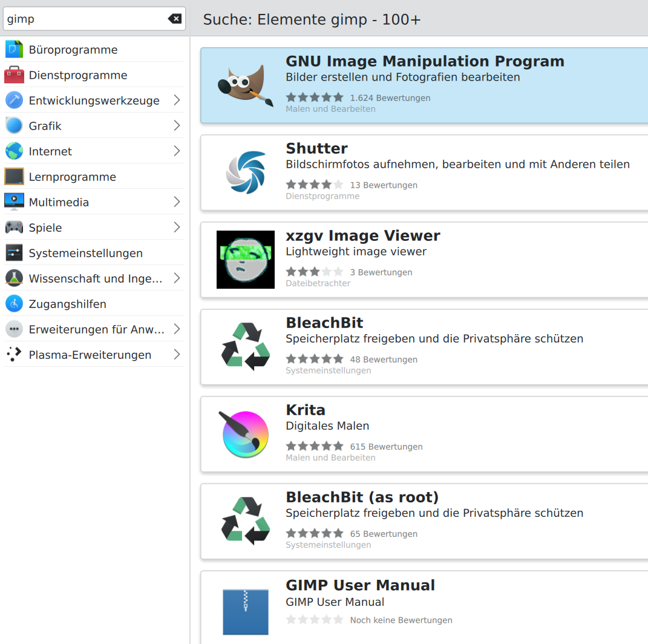Open the GIMP User Manual title

360,585
